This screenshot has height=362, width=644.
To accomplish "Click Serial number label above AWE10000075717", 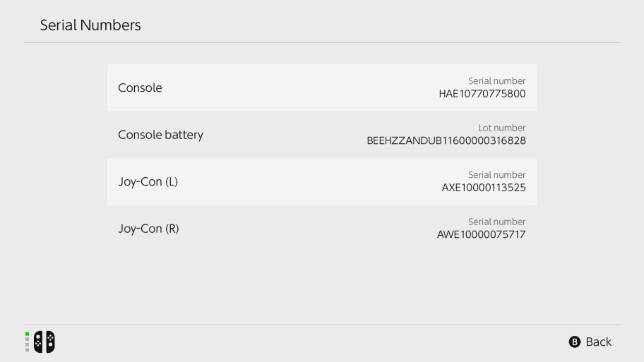I will pyautogui.click(x=497, y=222).
